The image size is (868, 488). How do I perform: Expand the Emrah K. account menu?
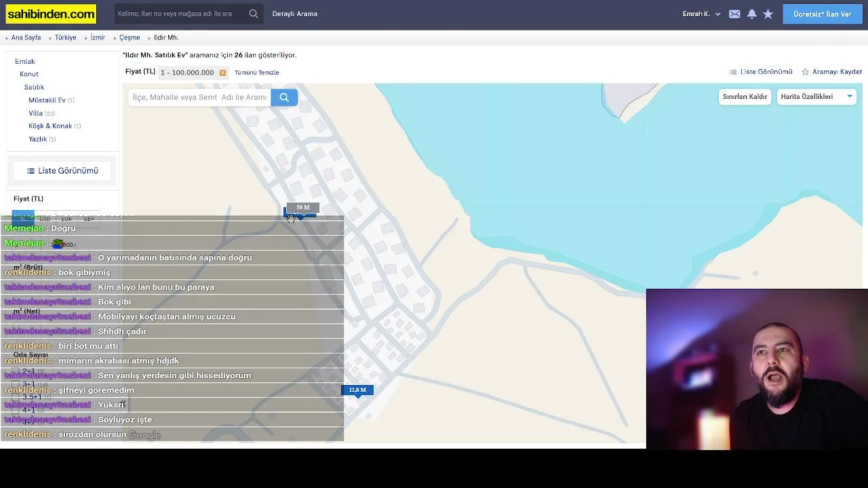(702, 14)
